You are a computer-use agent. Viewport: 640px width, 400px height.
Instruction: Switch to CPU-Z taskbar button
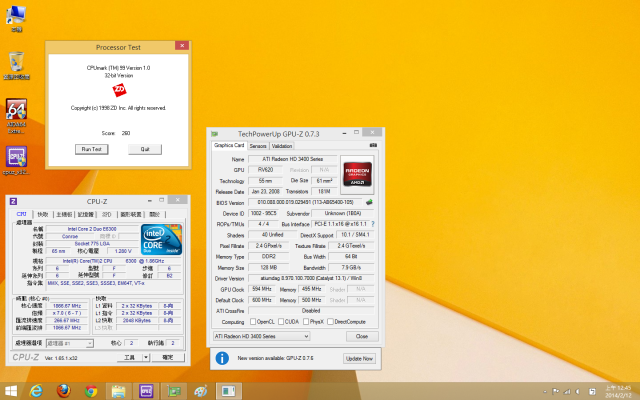[x=146, y=391]
